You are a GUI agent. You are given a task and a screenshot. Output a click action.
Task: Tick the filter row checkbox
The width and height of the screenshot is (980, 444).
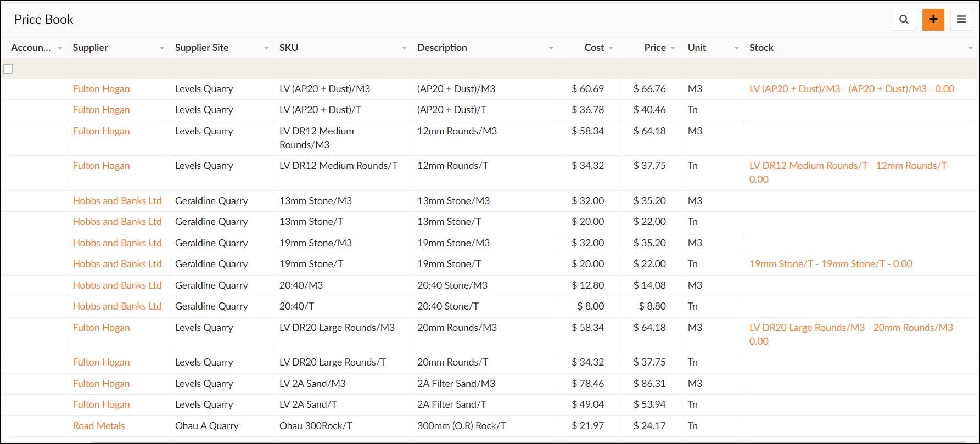[8, 69]
